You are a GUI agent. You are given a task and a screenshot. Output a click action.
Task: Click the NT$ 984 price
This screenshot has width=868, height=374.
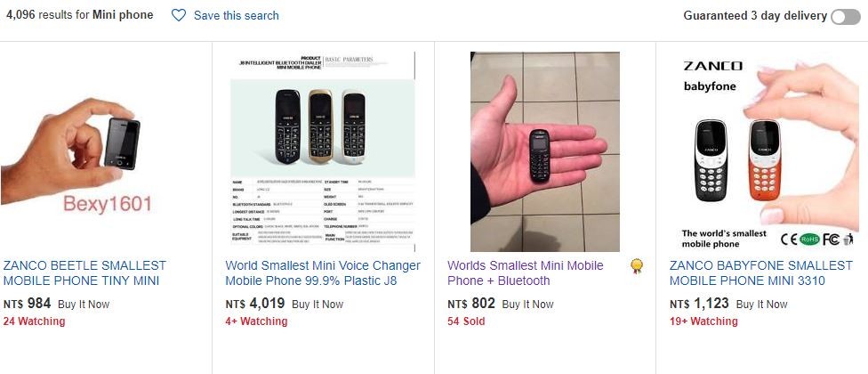[x=27, y=304]
